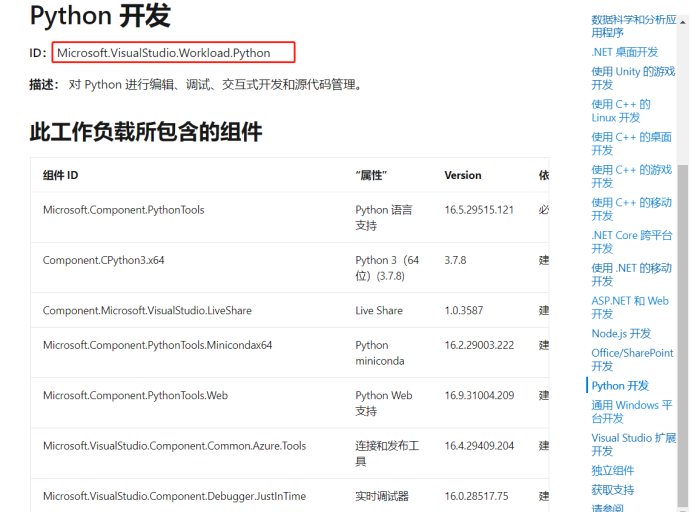Click the 描述 line about Python editing
The height and width of the screenshot is (512, 692).
pyautogui.click(x=196, y=84)
